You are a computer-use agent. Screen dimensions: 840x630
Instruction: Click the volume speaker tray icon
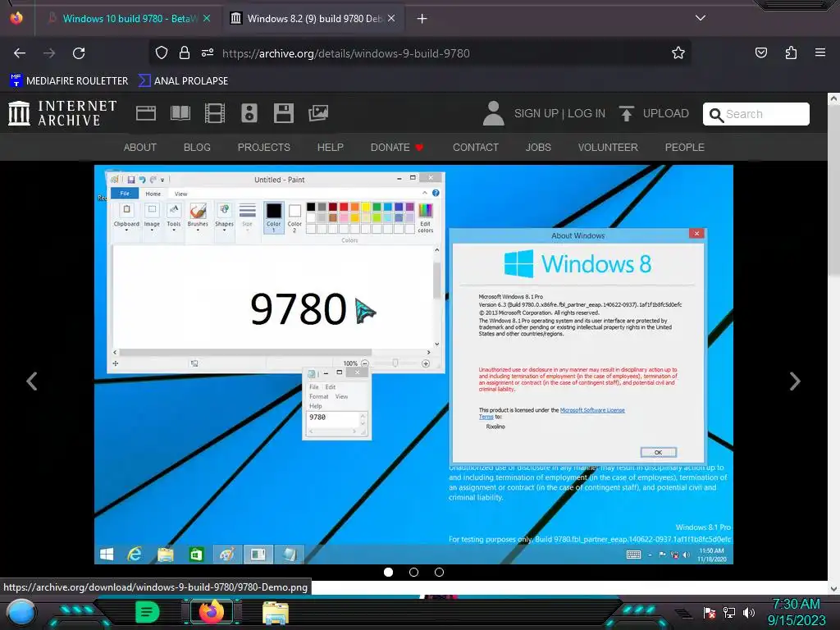pyautogui.click(x=749, y=612)
